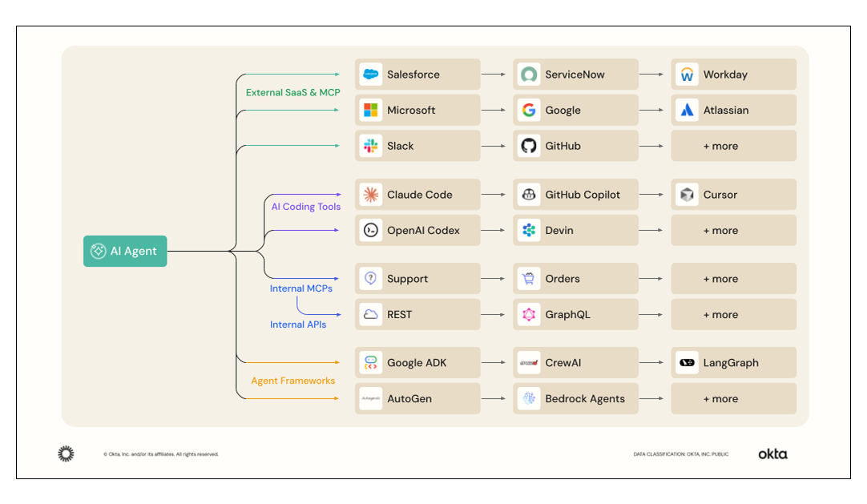
Task: Click the Atlassian logo icon
Action: click(x=687, y=110)
